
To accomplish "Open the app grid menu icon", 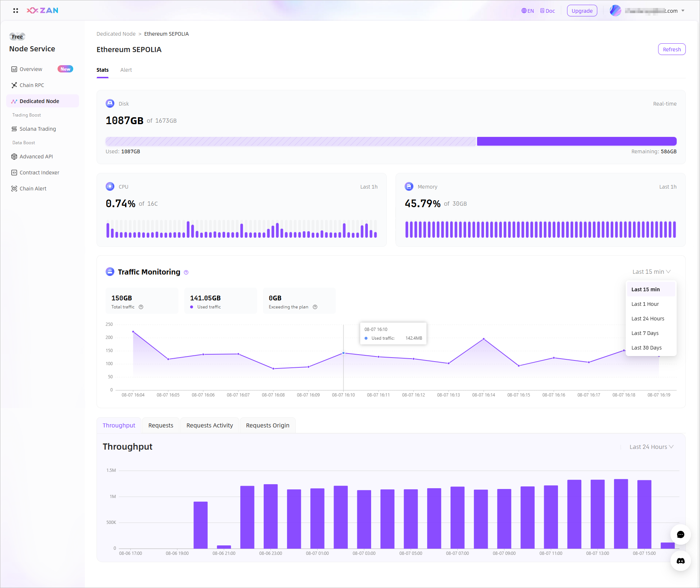I will pyautogui.click(x=15, y=11).
